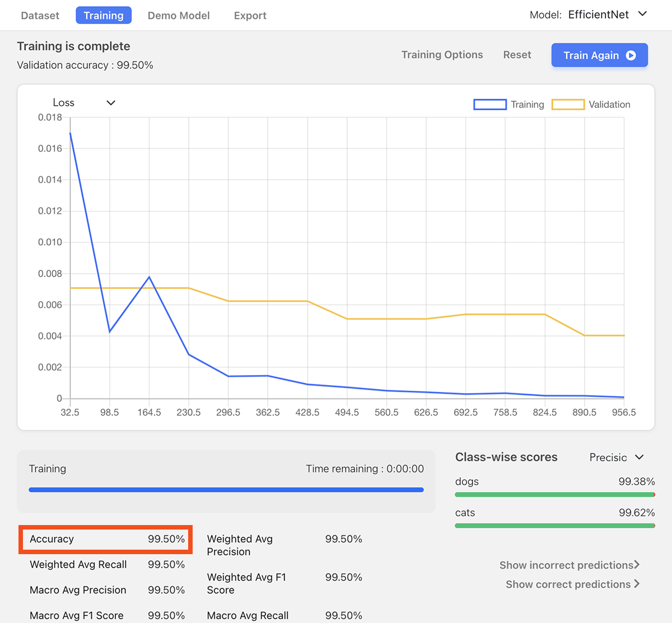Click the blue Training legend swatch

pyautogui.click(x=490, y=105)
